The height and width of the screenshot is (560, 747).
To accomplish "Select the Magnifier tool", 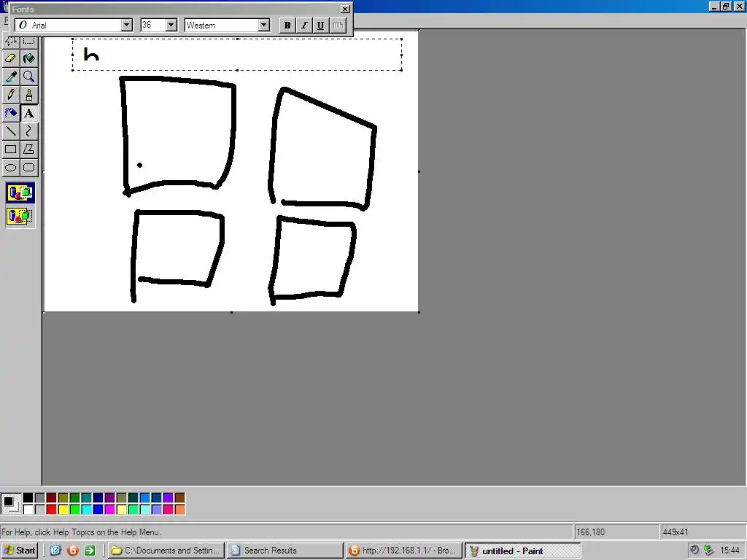I will point(28,77).
